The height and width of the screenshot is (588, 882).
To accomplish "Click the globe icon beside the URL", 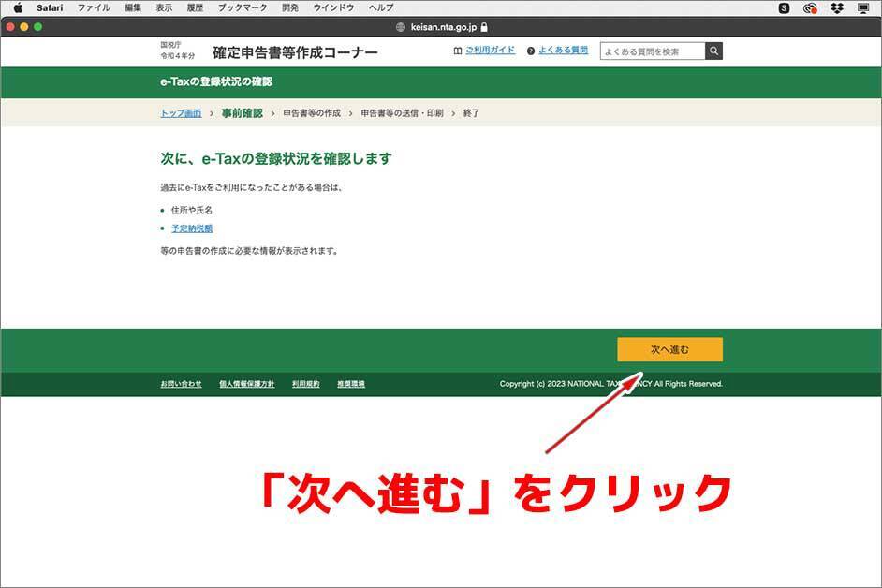I will click(402, 27).
